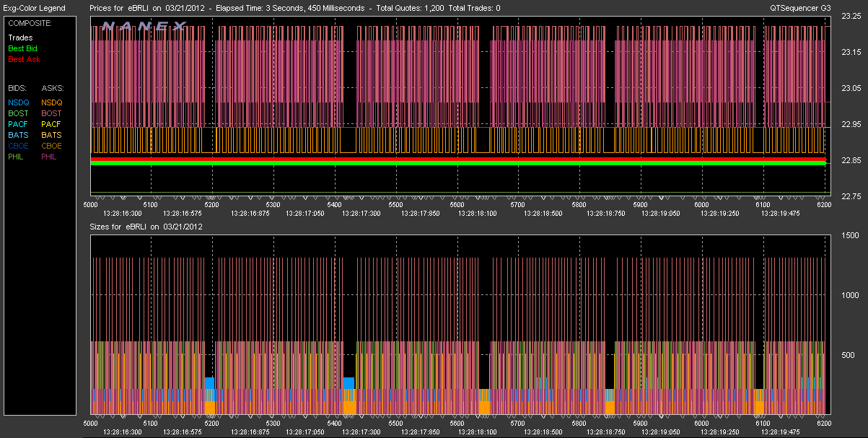Image resolution: width=868 pixels, height=438 pixels.
Task: Click timestamp 13:28:16:300 under Prices chart
Action: pyautogui.click(x=122, y=214)
